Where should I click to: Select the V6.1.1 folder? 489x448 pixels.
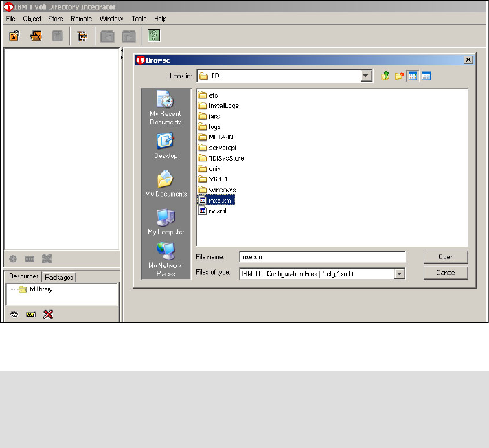[213, 179]
